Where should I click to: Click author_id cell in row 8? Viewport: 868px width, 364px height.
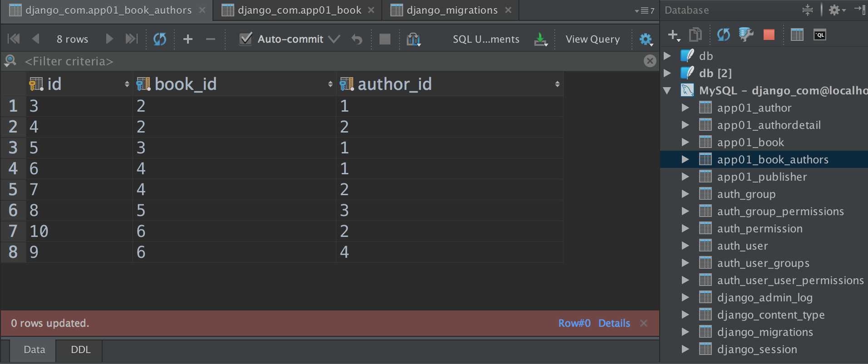tap(449, 252)
